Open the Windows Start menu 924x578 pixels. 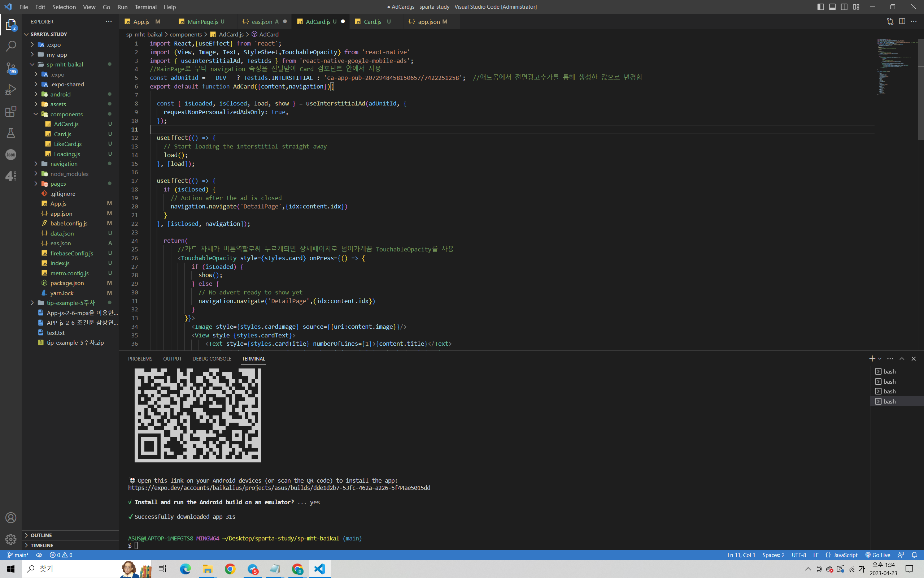tap(11, 569)
